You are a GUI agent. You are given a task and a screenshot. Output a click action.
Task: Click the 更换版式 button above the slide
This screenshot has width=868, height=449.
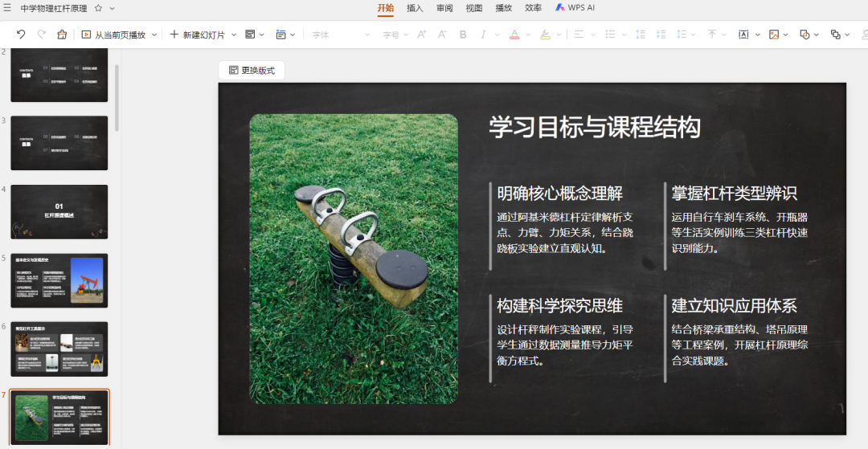[252, 70]
